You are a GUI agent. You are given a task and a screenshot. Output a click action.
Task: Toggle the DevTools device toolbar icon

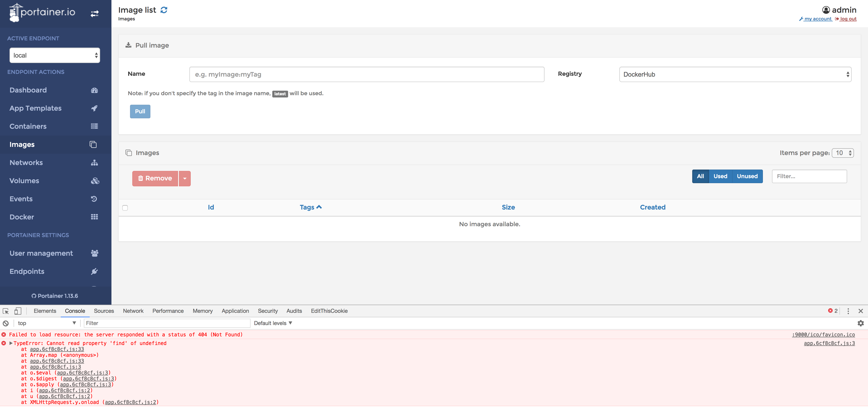coord(18,311)
